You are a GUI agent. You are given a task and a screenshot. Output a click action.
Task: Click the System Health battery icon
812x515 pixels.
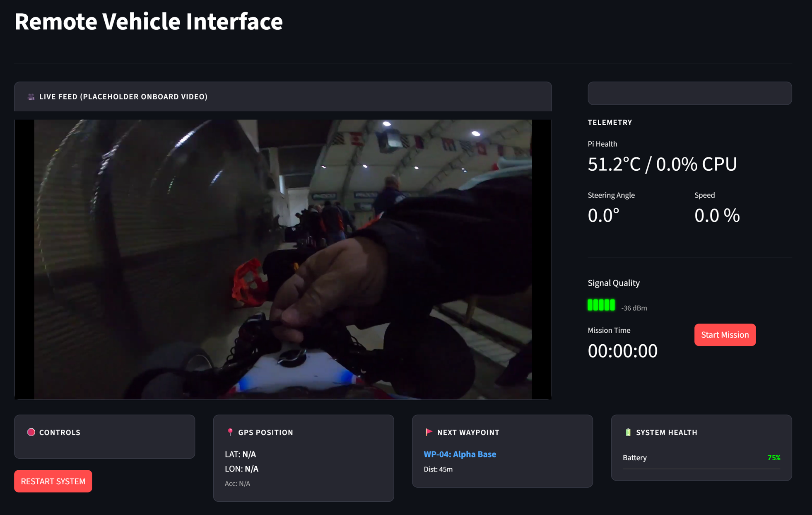628,432
